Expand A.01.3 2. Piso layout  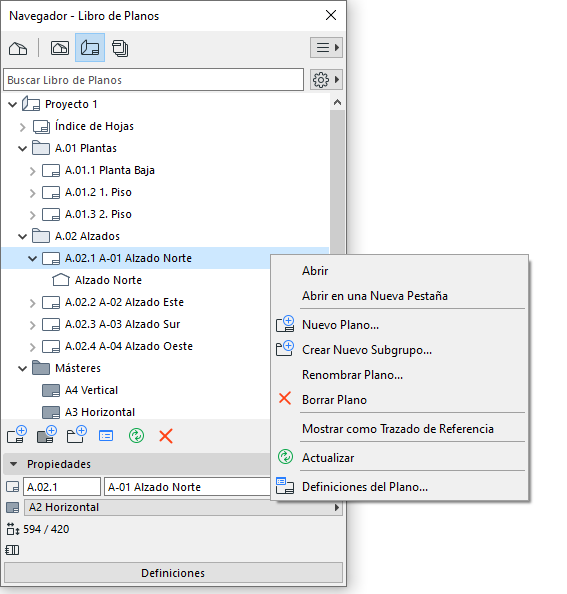pyautogui.click(x=33, y=215)
